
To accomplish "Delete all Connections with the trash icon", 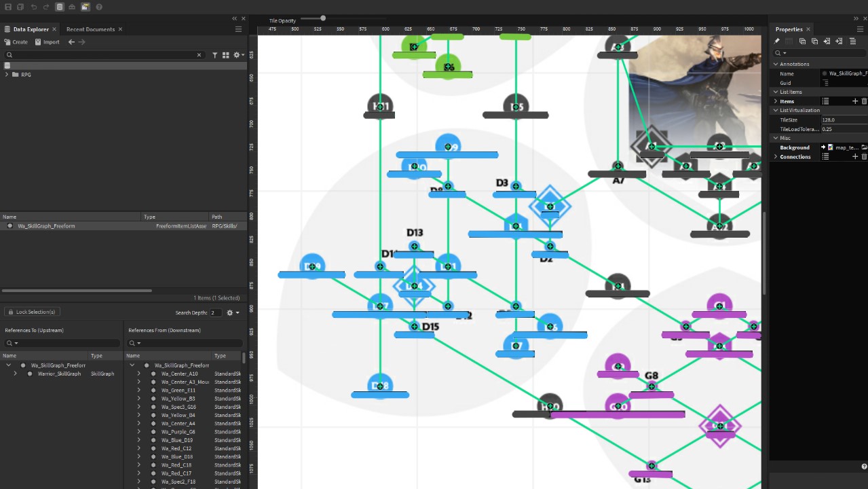I will (864, 157).
